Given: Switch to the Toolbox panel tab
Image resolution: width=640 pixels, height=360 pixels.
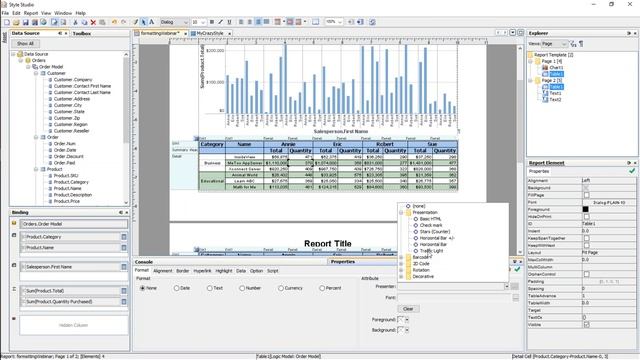Looking at the screenshot, I should coord(82,33).
